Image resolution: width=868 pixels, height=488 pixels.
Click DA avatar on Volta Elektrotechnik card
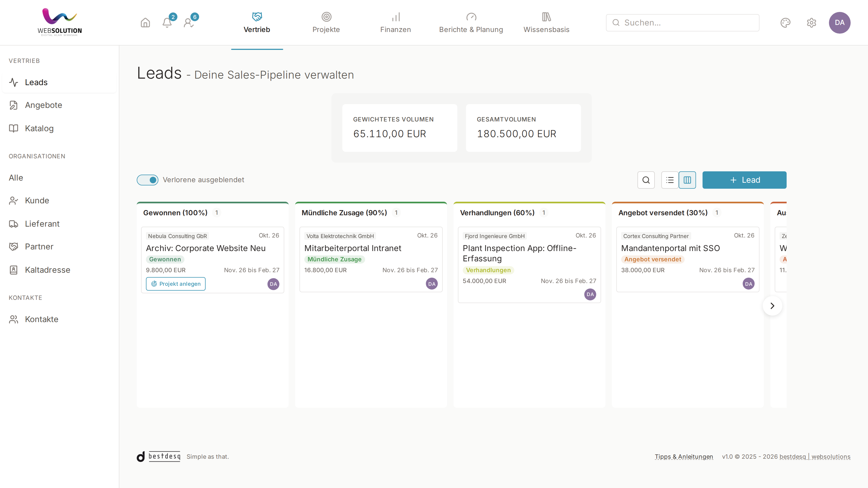point(432,284)
